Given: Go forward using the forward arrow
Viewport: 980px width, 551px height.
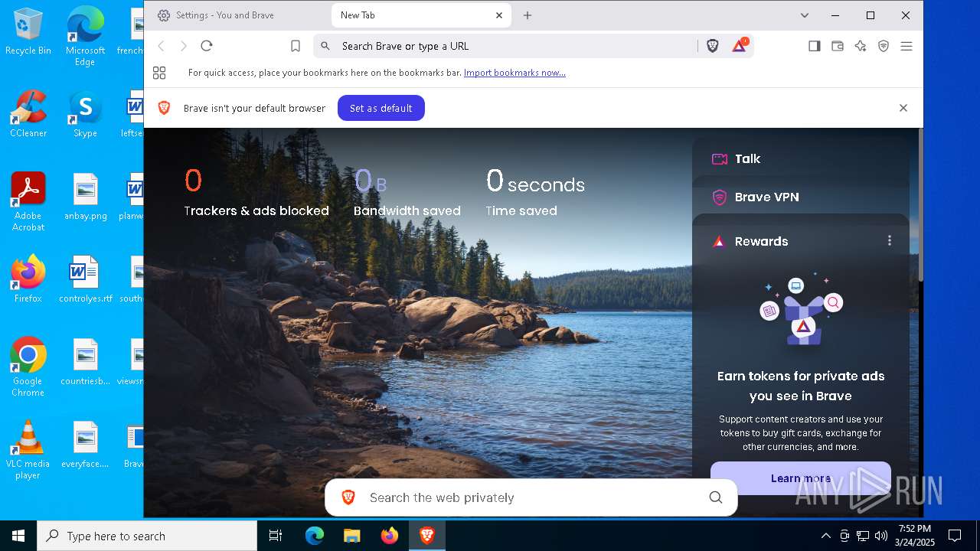Looking at the screenshot, I should pos(184,46).
